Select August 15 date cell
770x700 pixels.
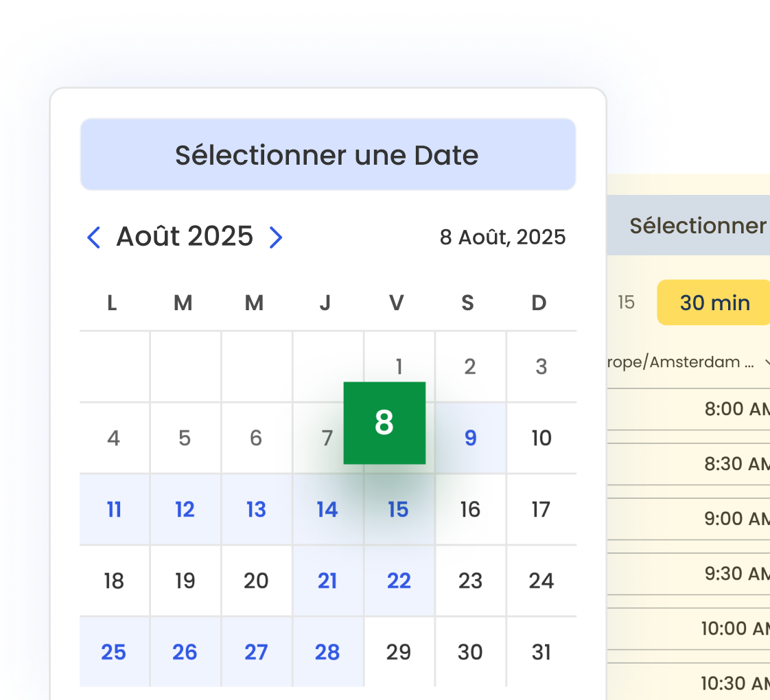pos(399,509)
